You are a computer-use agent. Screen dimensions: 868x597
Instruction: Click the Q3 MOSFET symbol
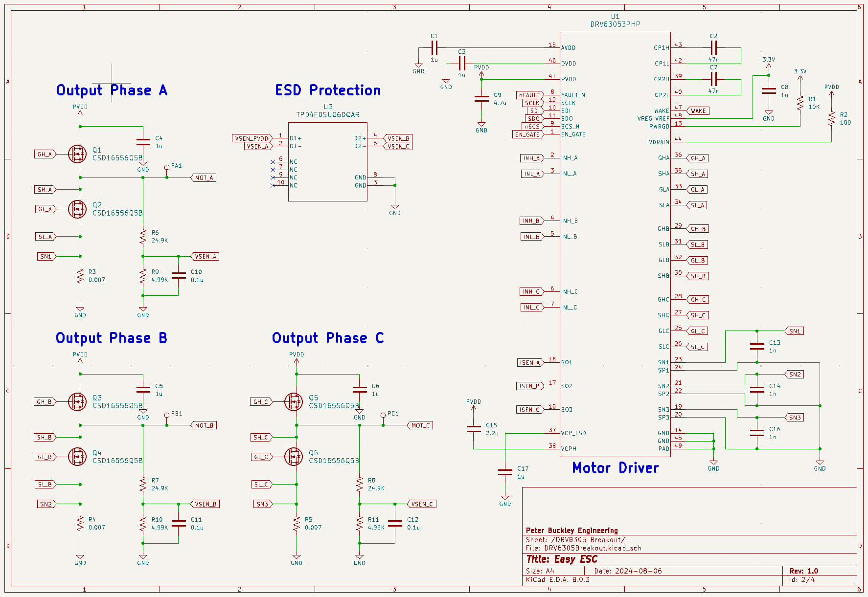pyautogui.click(x=77, y=402)
